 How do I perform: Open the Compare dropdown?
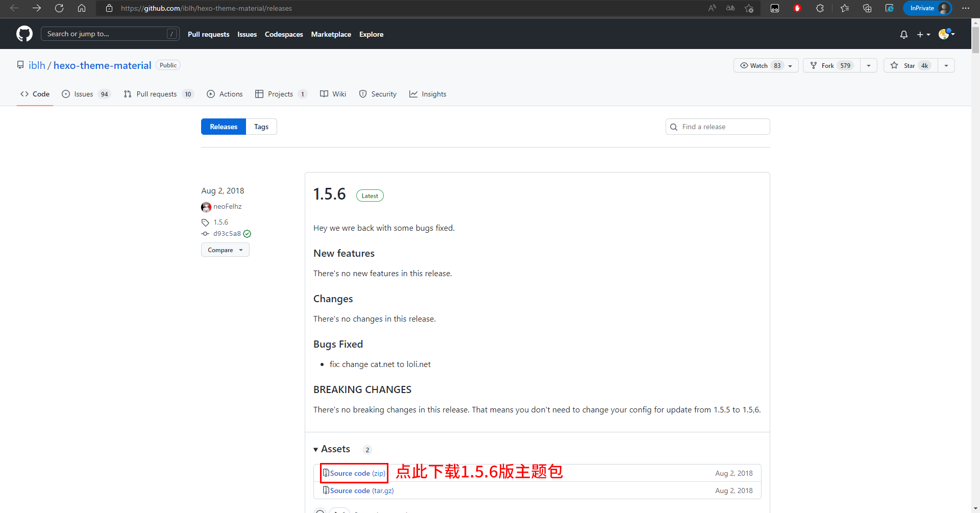coord(225,250)
